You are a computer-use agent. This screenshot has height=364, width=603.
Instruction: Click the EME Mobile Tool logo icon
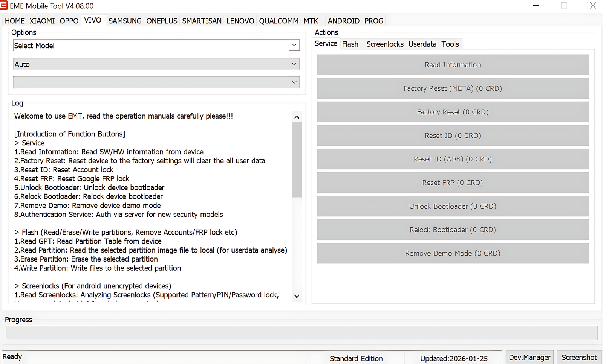[5, 6]
